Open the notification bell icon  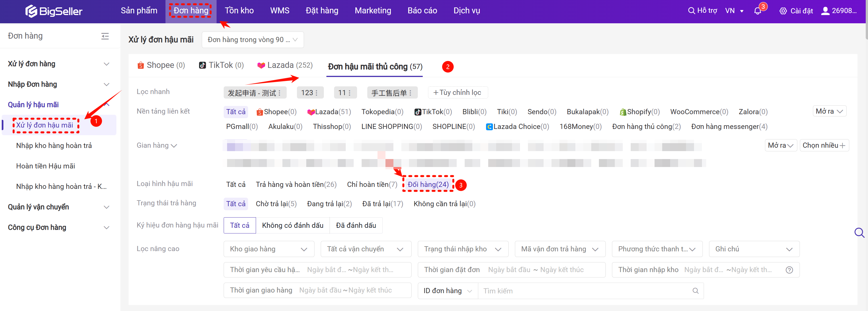(758, 11)
